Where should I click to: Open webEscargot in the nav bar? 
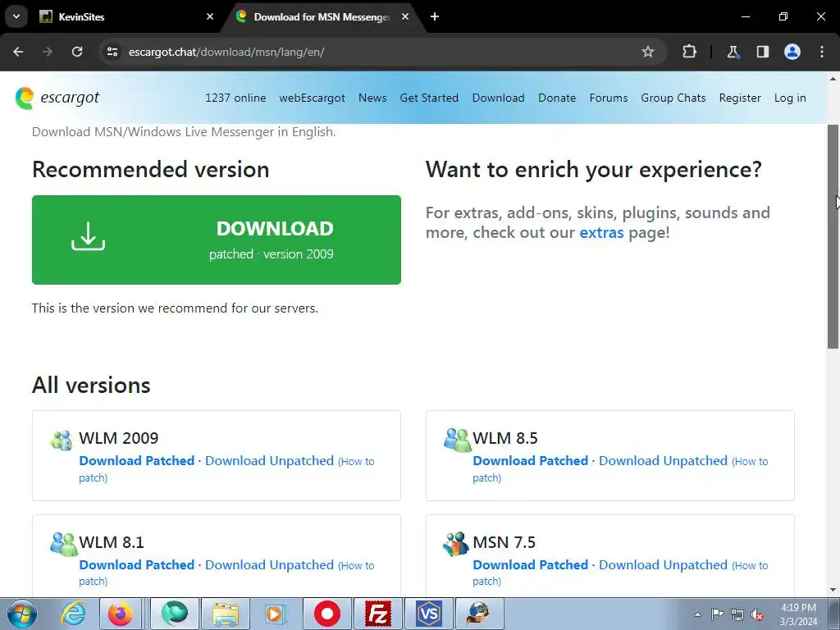[312, 98]
